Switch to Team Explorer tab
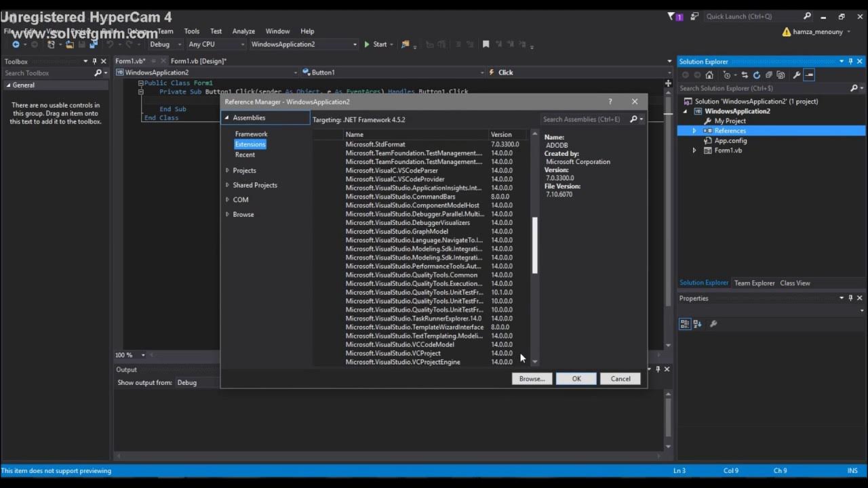This screenshot has width=868, height=488. (x=754, y=283)
